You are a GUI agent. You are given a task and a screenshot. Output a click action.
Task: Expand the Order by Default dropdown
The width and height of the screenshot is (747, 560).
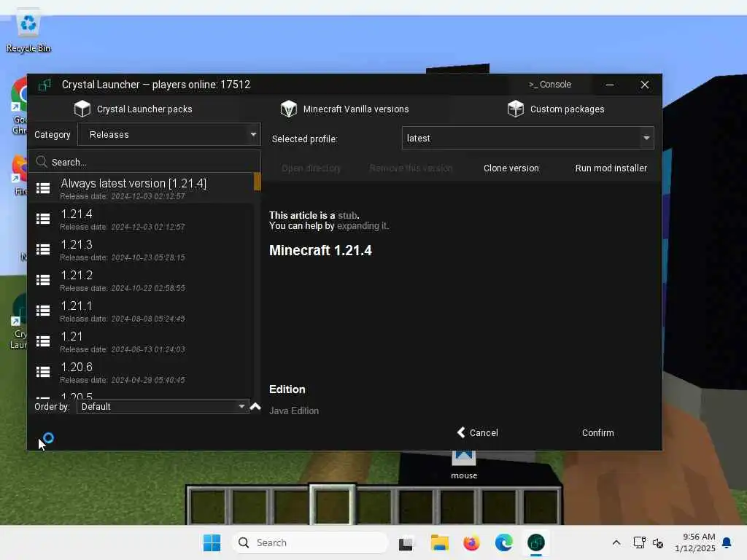tap(163, 407)
